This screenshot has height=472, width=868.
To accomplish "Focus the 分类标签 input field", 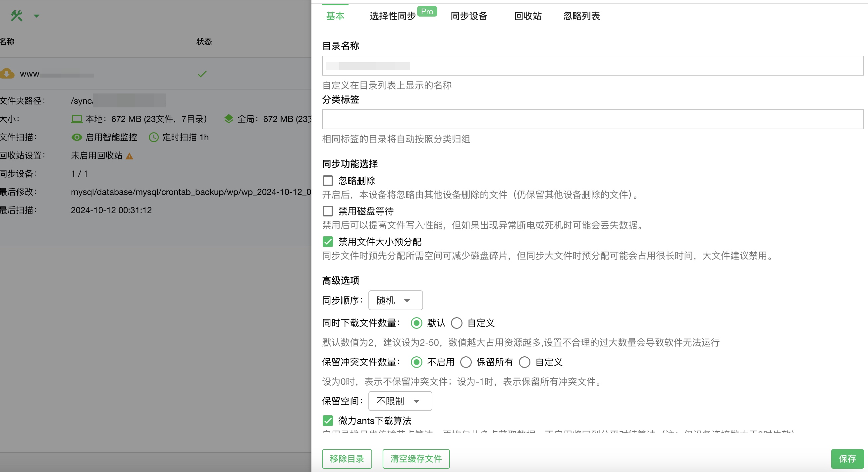I will click(593, 119).
